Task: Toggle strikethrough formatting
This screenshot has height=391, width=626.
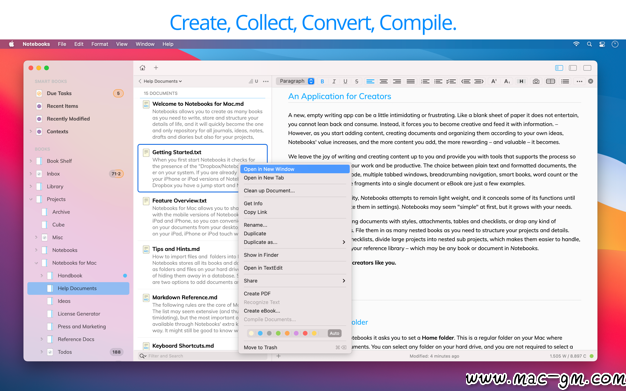Action: pyautogui.click(x=357, y=81)
